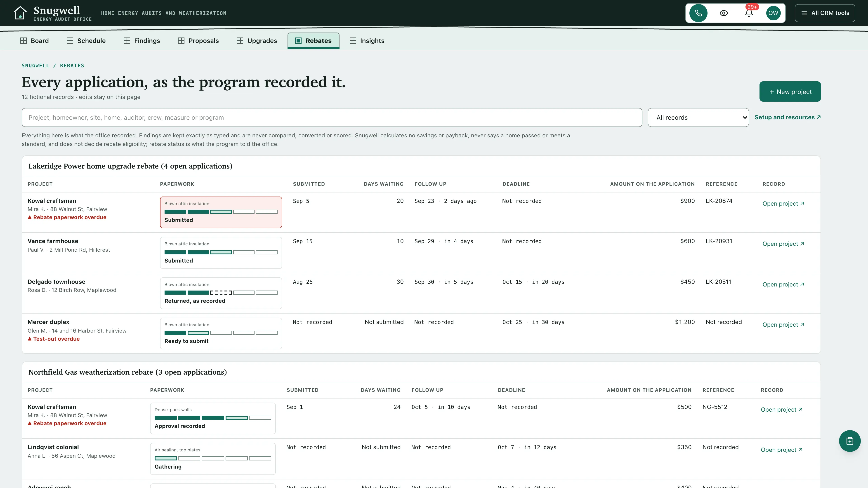The height and width of the screenshot is (488, 868).
Task: Click reference NG-5512
Action: click(x=715, y=407)
